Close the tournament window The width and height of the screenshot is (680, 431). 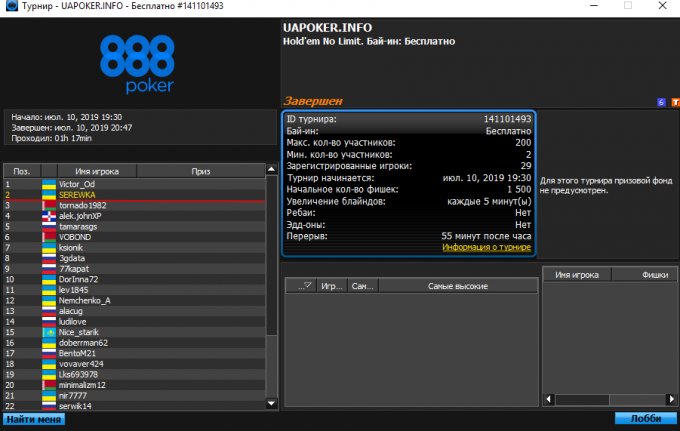[662, 6]
